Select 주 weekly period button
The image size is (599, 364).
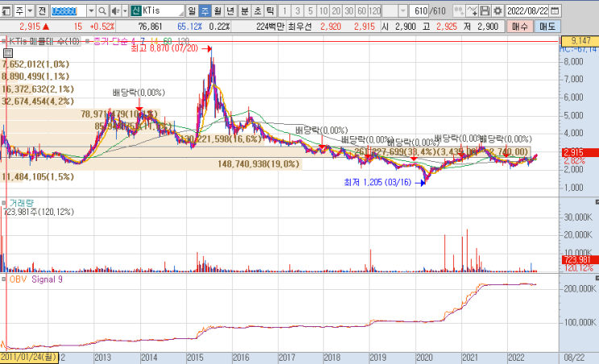tap(205, 10)
